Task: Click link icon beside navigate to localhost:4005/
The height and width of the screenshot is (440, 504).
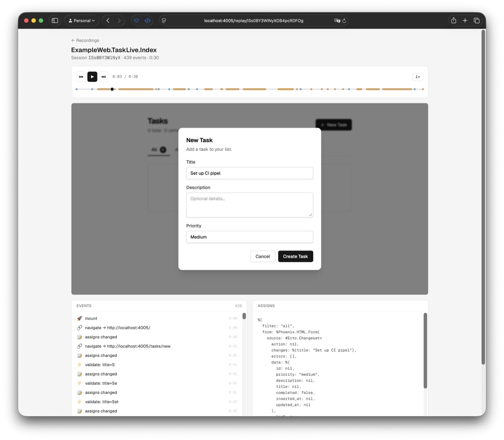Action: pos(79,328)
